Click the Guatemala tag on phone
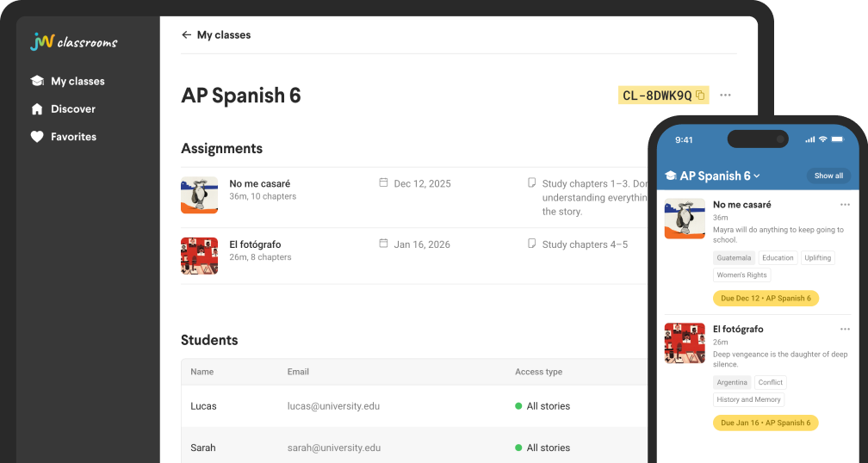868x463 pixels. pyautogui.click(x=734, y=258)
